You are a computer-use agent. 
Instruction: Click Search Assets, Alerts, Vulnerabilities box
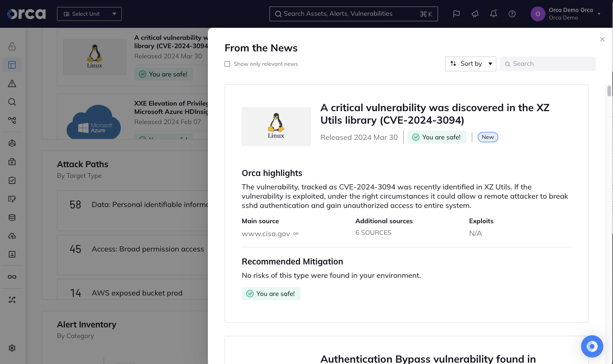pos(353,14)
